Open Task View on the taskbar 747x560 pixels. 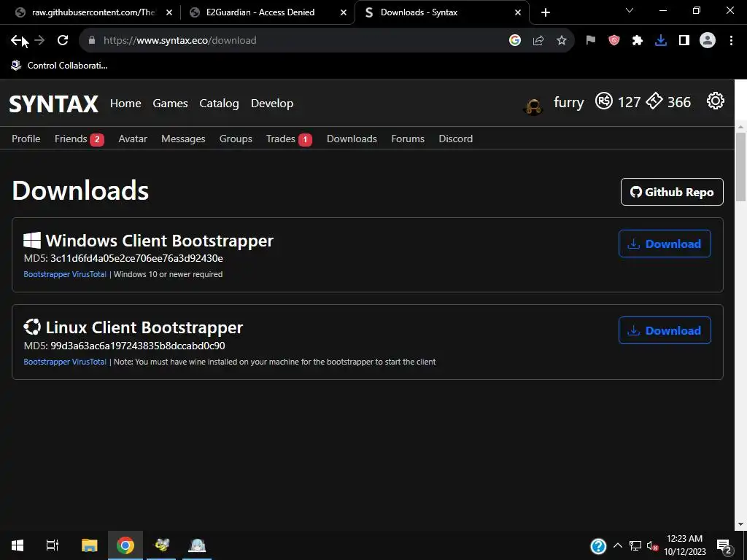[53, 545]
